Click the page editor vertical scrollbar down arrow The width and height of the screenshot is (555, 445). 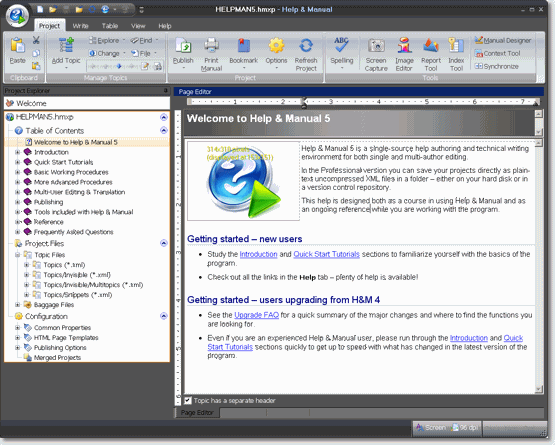539,389
